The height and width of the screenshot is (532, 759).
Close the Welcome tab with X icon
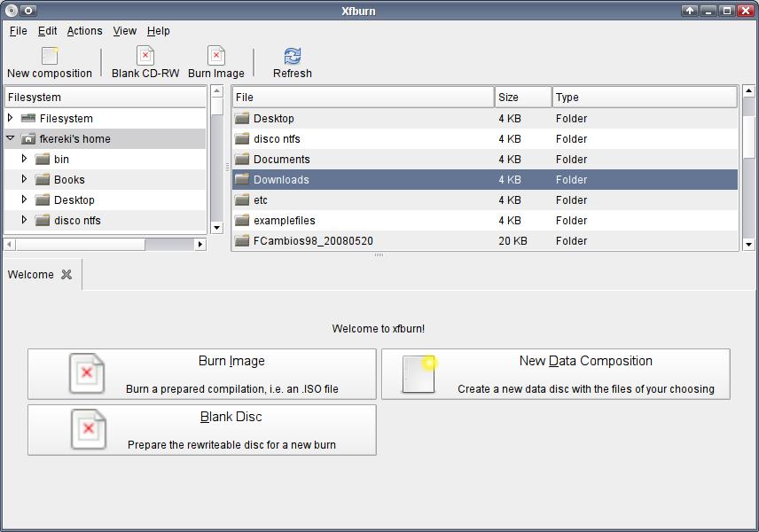67,275
